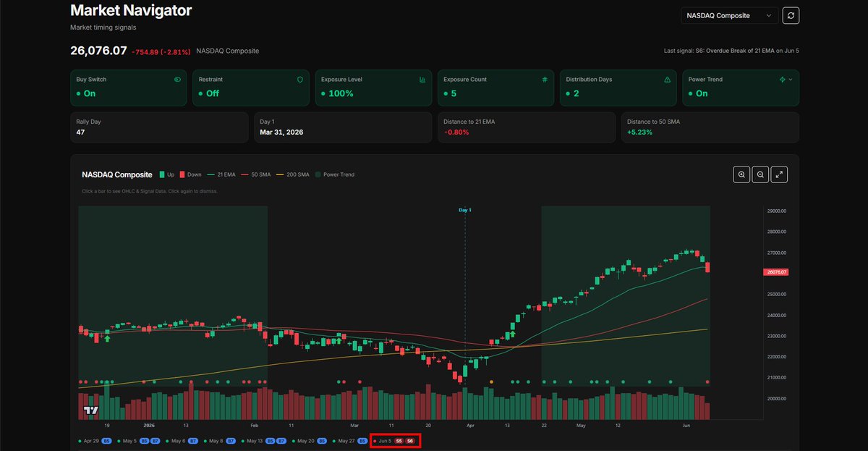Refresh the market data
The image size is (868, 451).
pyautogui.click(x=791, y=15)
